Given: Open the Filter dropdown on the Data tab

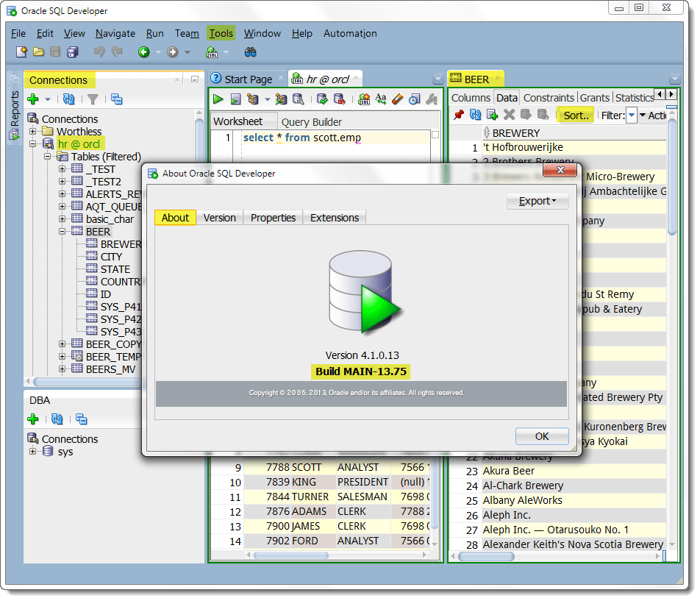Looking at the screenshot, I should point(632,114).
